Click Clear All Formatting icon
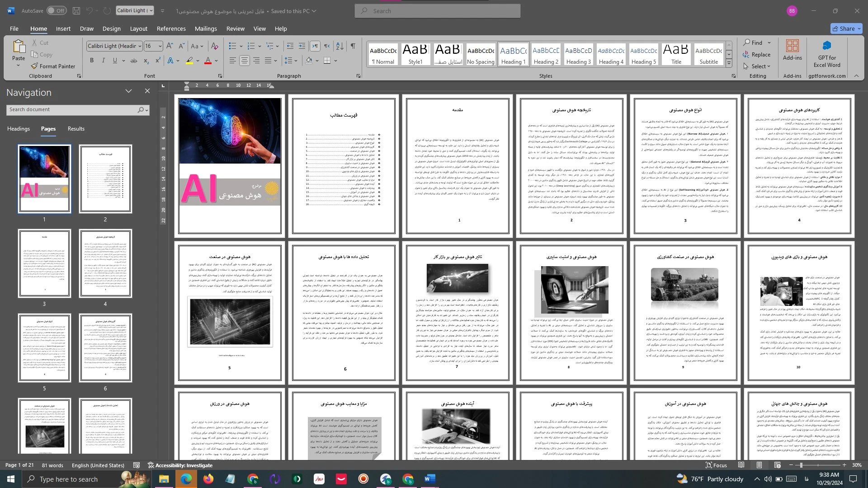 215,46
